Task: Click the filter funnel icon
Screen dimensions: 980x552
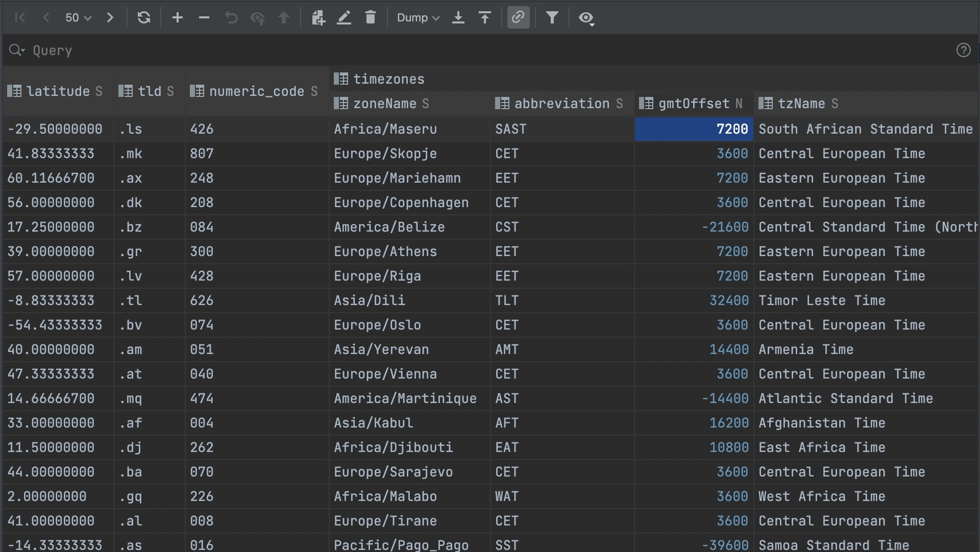Action: 552,18
